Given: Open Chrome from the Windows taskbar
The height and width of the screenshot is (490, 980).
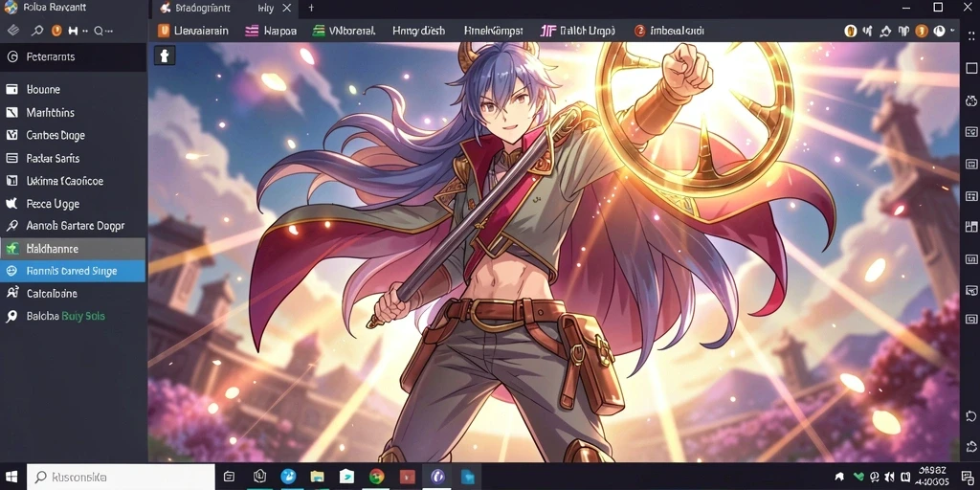Looking at the screenshot, I should click(x=376, y=477).
